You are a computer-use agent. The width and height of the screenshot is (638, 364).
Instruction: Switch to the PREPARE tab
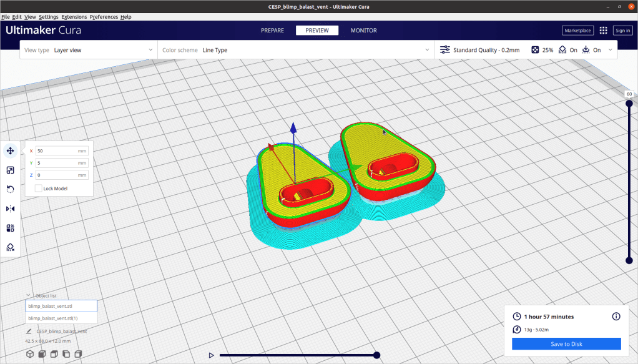pyautogui.click(x=272, y=30)
